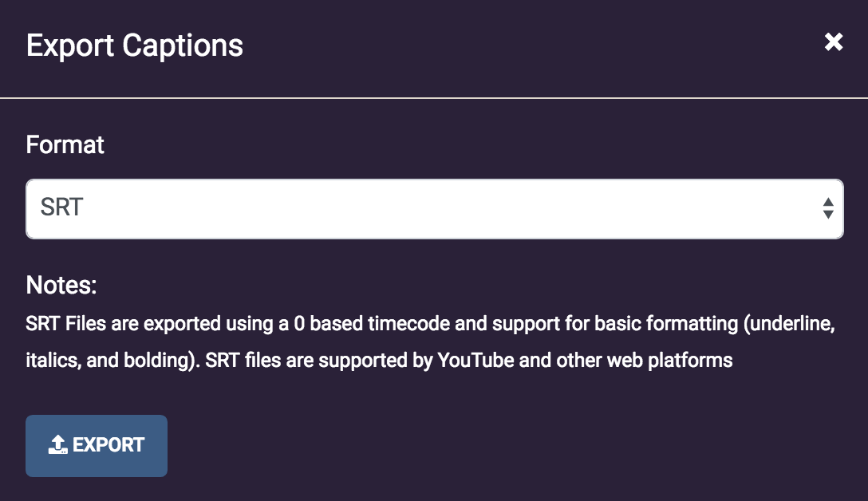Click the empty middle of Format select box
This screenshot has height=501, width=868.
(435, 208)
